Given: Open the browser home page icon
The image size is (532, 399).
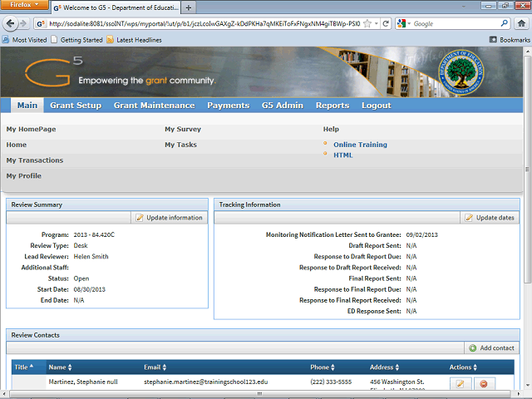Looking at the screenshot, I should click(521, 23).
